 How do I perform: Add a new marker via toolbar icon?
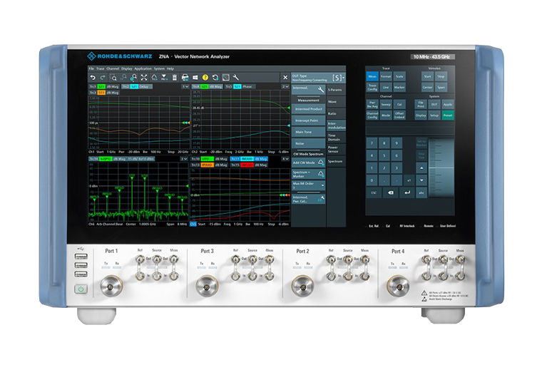(164, 78)
